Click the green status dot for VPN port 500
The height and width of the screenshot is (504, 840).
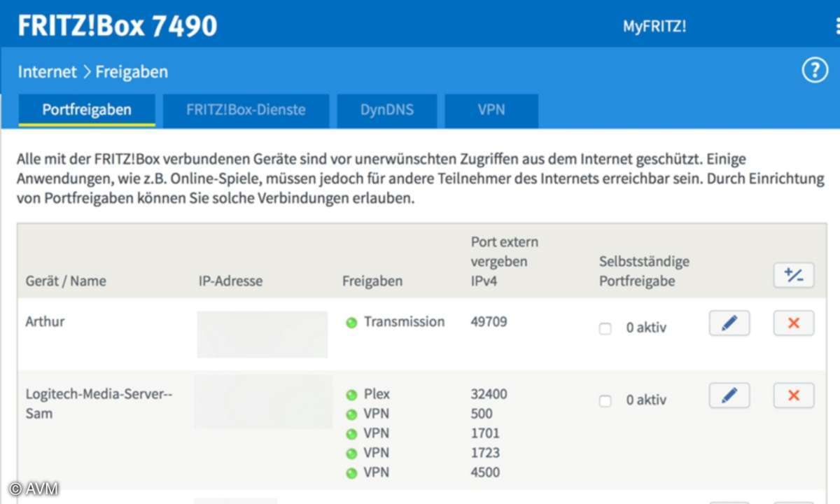351,415
